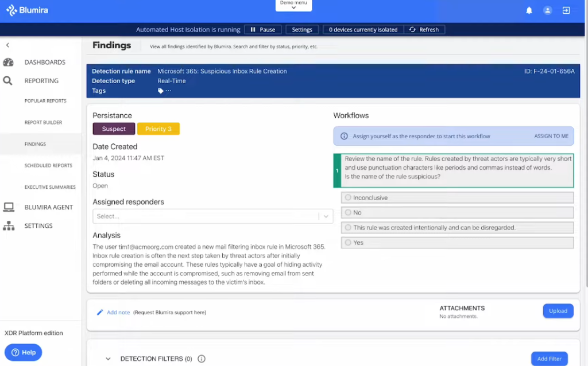Screen dimensions: 588x366
Task: Choose 'rule was created intentionally' option
Action: click(348, 227)
